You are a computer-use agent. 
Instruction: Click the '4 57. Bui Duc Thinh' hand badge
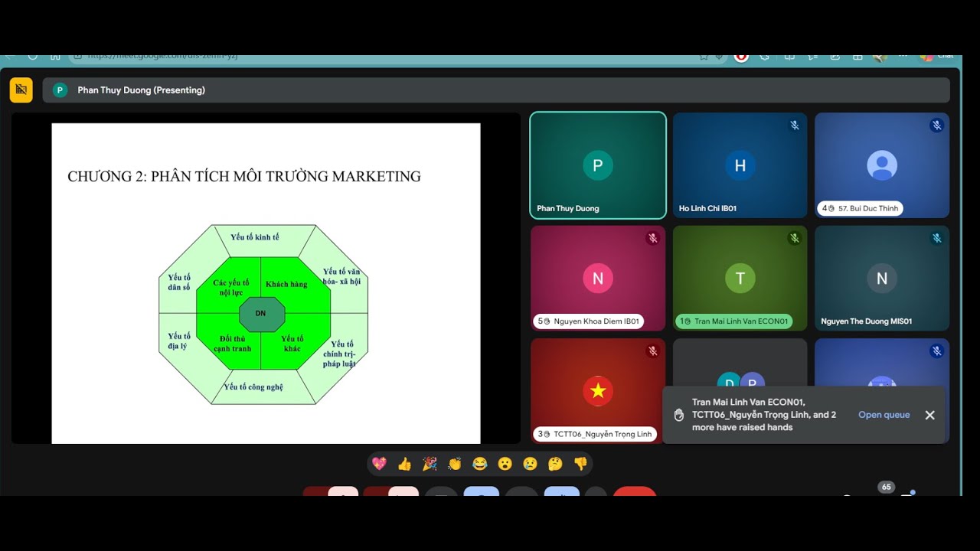tap(861, 208)
